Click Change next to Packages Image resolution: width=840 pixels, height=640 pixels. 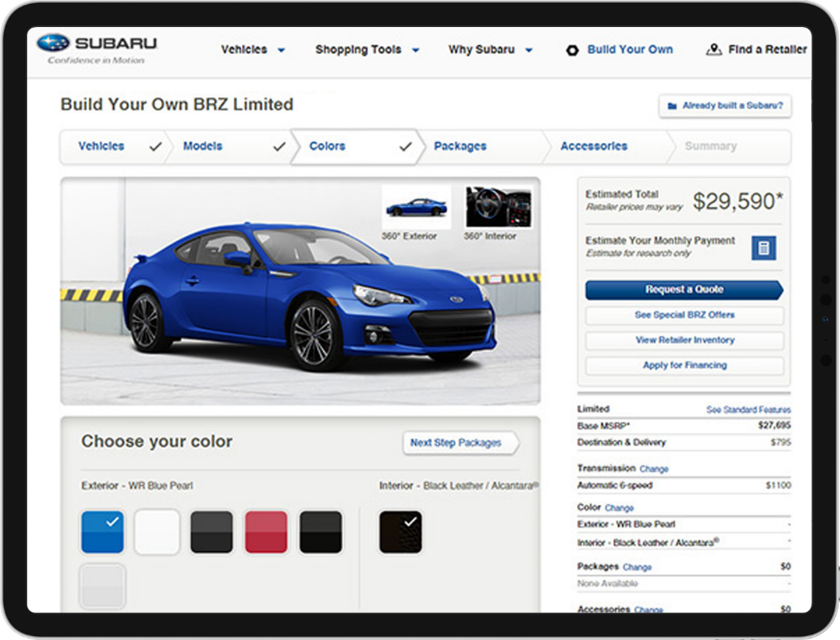[x=637, y=567]
